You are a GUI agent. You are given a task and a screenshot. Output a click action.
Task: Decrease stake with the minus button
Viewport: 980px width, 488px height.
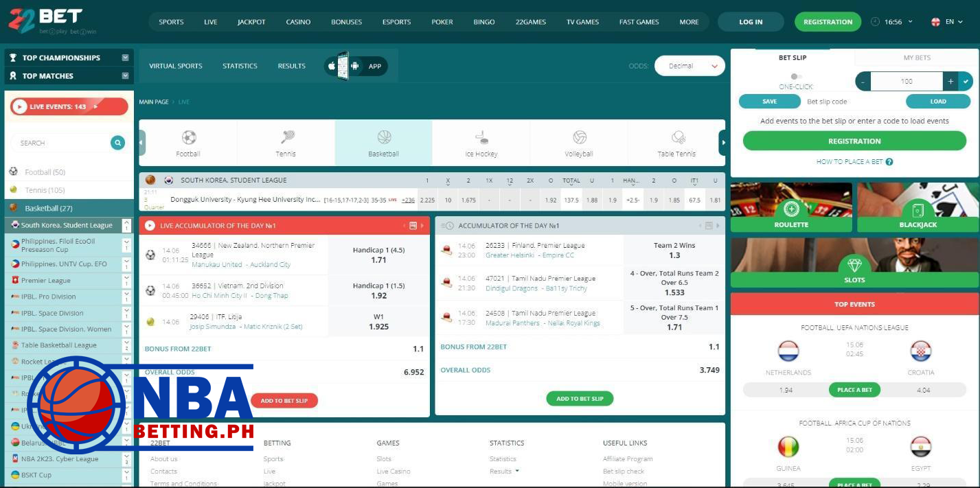[x=863, y=81]
